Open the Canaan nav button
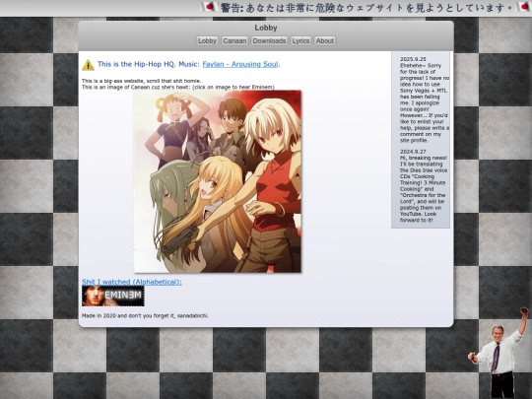The height and width of the screenshot is (399, 532). click(x=234, y=40)
